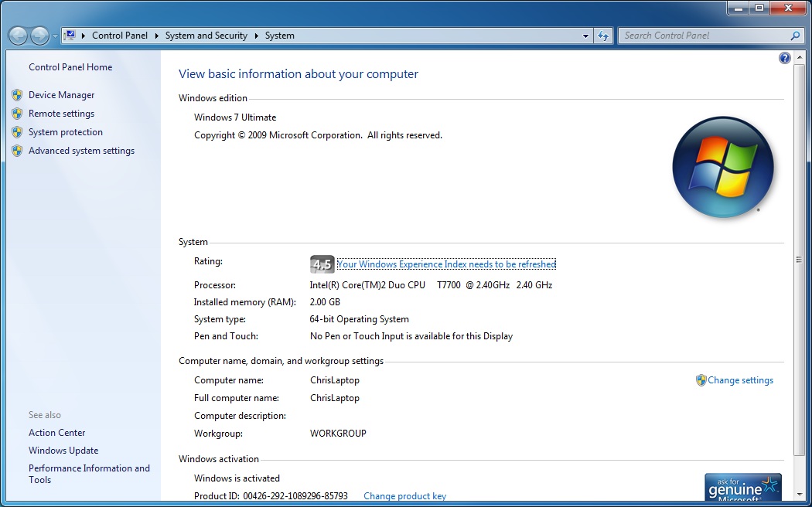Screen dimensions: 812x507
Task: Select the WORKGROUP workgroup value
Action: click(x=338, y=434)
